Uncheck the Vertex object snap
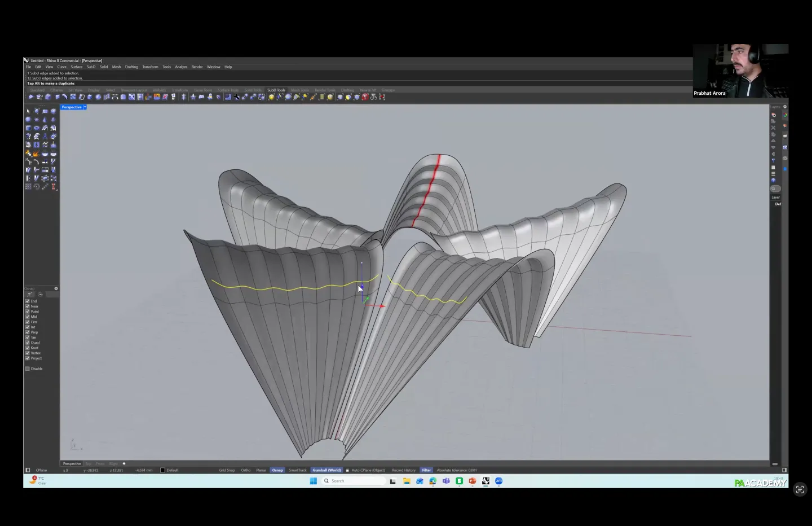 (x=28, y=353)
